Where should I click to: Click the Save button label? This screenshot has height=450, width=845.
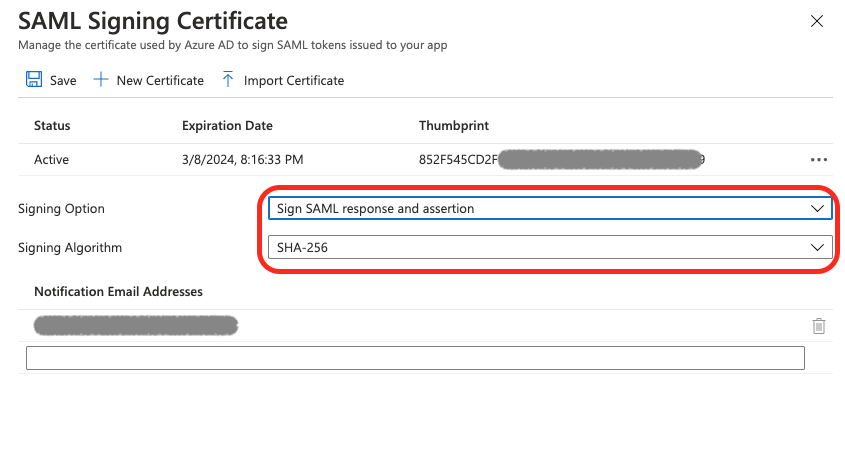coord(63,80)
